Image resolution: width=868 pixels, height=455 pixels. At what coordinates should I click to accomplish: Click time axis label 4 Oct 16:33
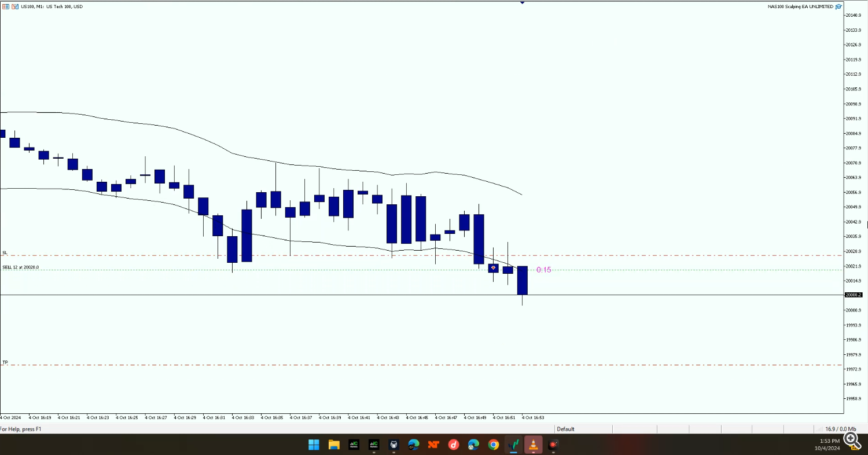[x=243, y=417]
